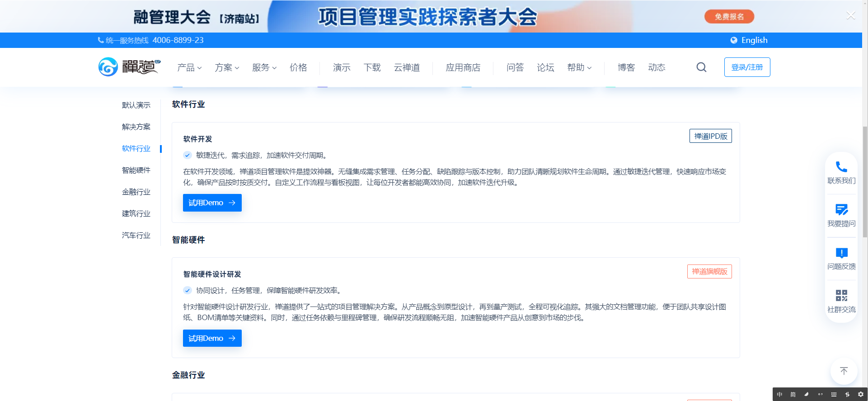
Task: Click the 禅道旗舰版 tag
Action: 709,271
